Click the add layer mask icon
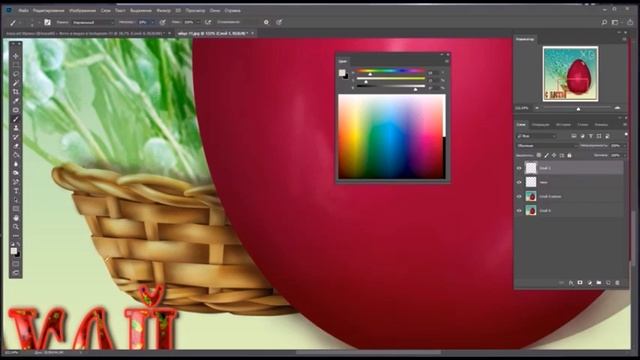Viewport: 640px width, 360px height. [x=580, y=282]
